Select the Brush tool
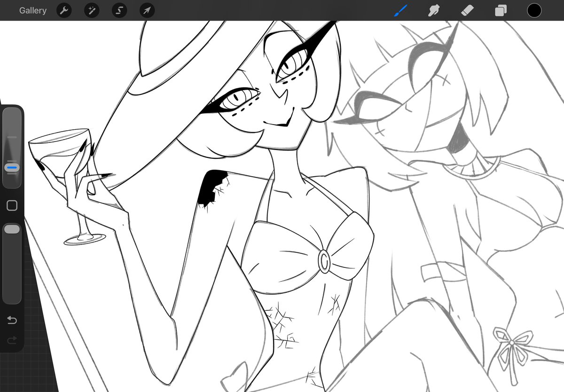The width and height of the screenshot is (564, 392). point(400,10)
